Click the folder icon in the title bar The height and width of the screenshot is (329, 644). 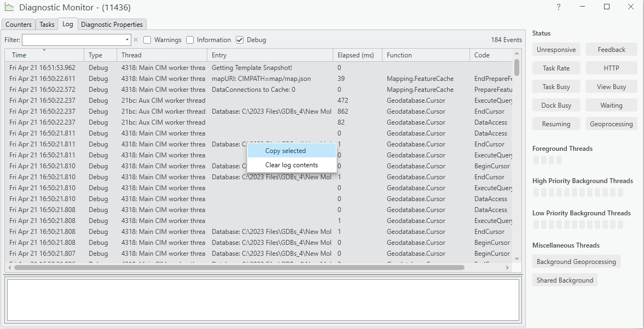coord(10,8)
